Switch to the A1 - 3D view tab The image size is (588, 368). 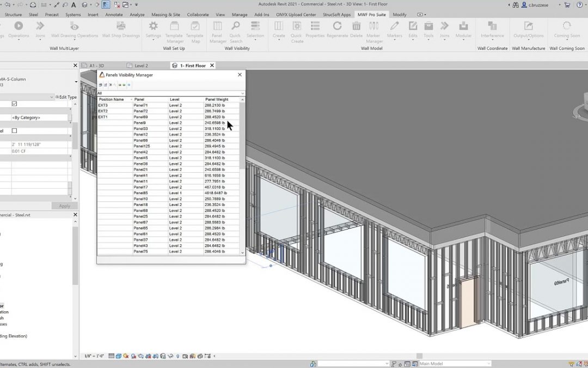point(97,65)
